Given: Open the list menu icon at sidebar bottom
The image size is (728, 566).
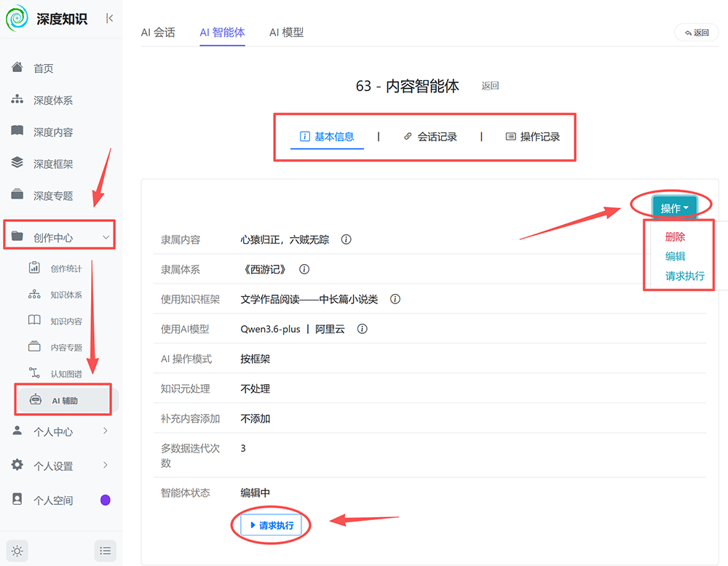Looking at the screenshot, I should (106, 551).
